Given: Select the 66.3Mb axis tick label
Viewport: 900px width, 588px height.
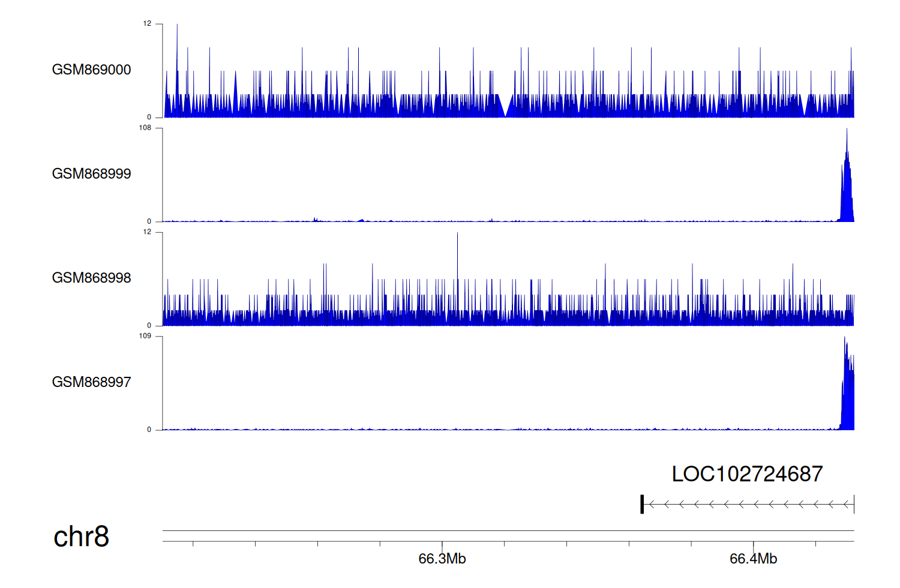Looking at the screenshot, I should (x=442, y=559).
